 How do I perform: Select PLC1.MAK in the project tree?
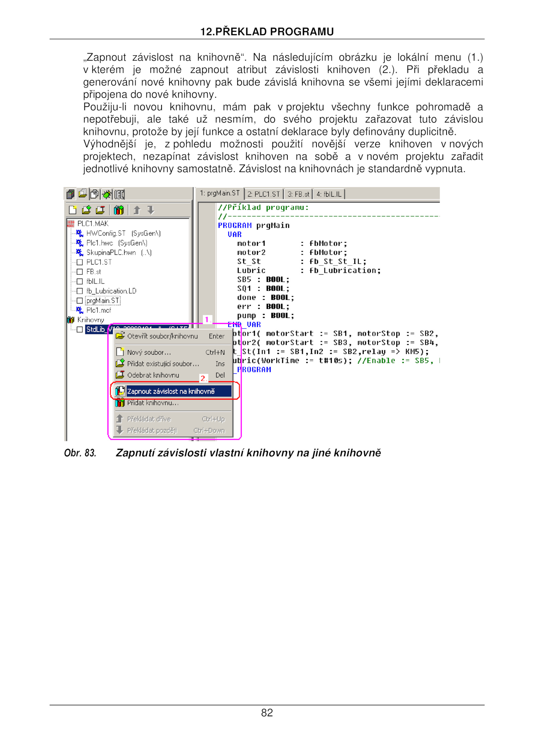[93, 223]
